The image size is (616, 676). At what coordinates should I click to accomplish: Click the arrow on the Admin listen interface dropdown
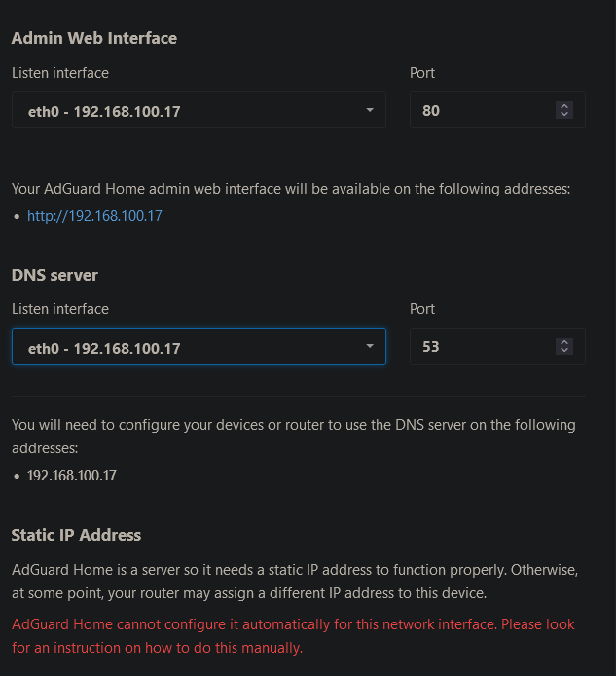tap(370, 110)
